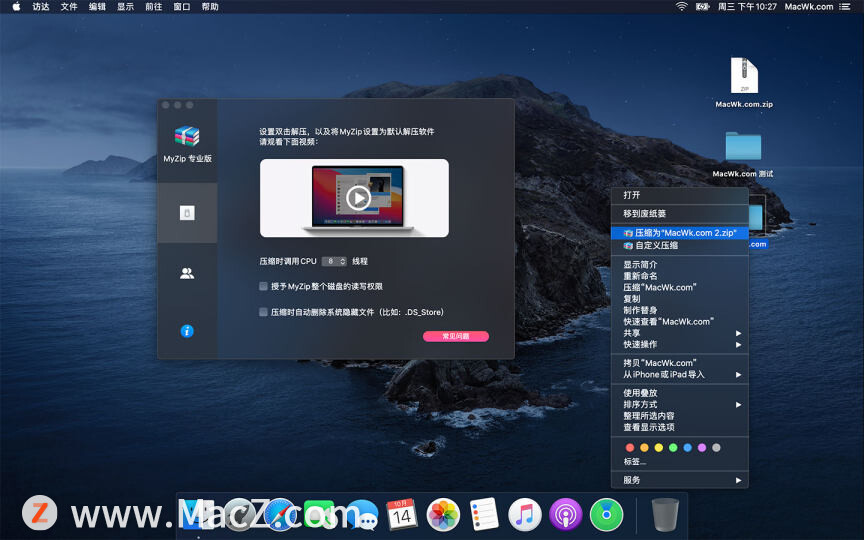Apply the yellow tag color
This screenshot has width=864, height=540.
coord(658,448)
